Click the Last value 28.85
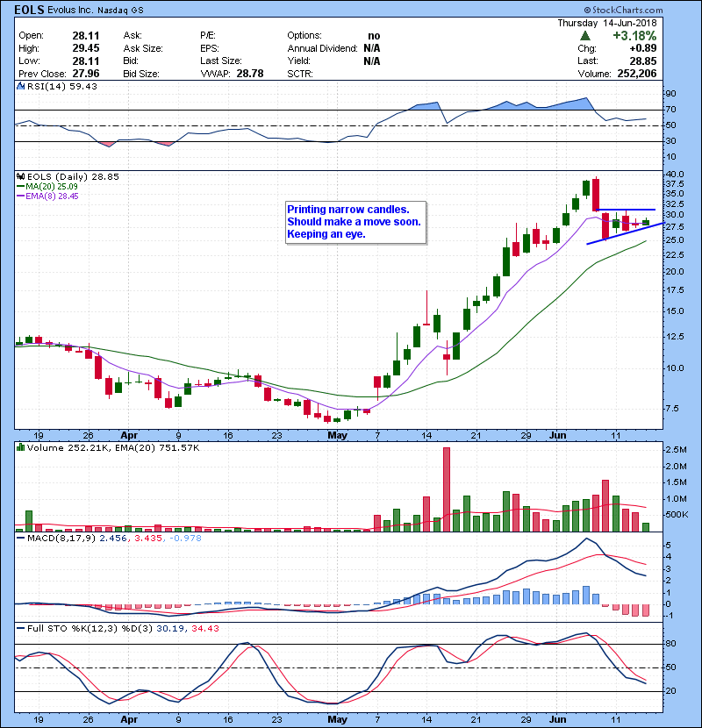The height and width of the screenshot is (728, 702). pos(643,61)
